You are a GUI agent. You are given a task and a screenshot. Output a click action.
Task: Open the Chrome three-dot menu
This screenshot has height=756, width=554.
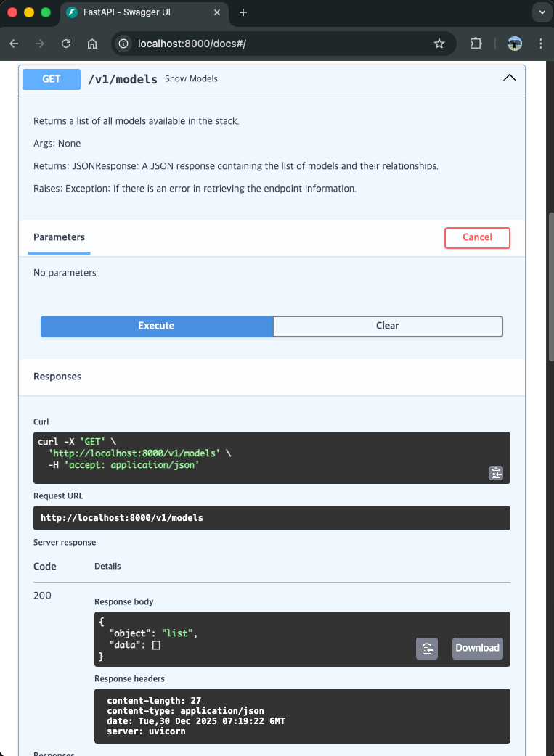540,44
